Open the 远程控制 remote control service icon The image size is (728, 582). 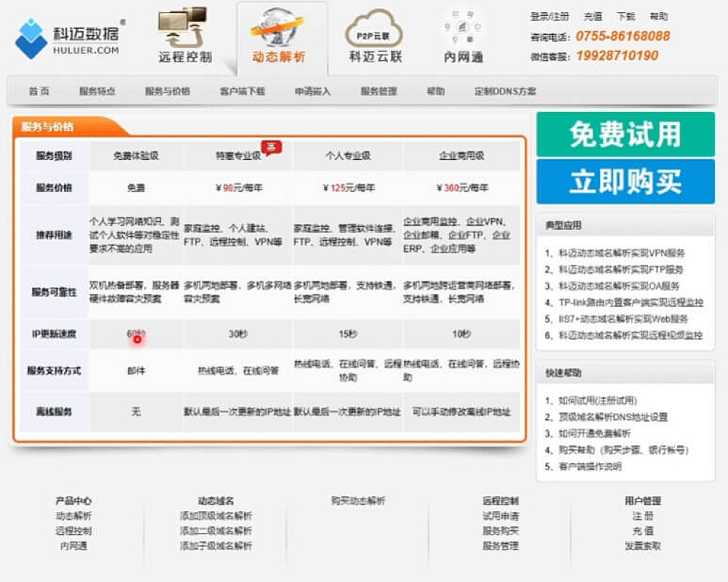[x=183, y=33]
